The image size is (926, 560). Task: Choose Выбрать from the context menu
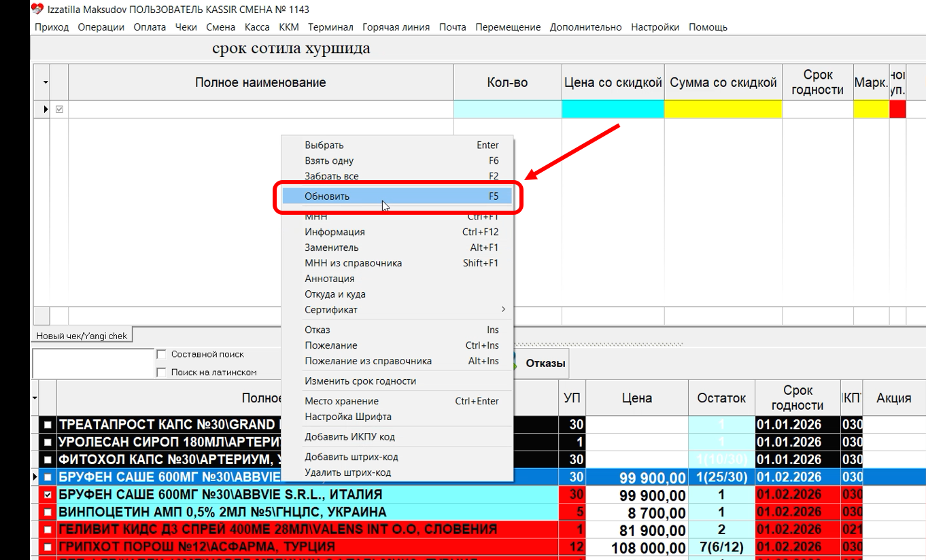point(397,145)
